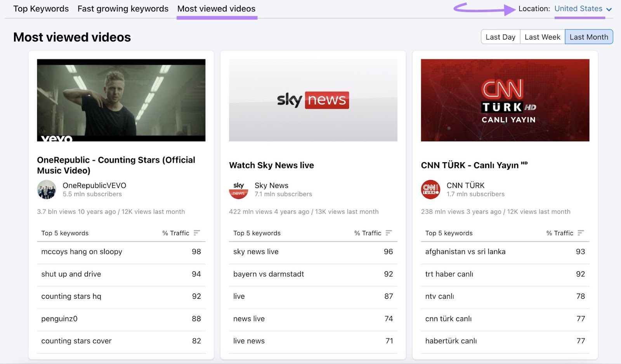Select the Last Week time filter
The height and width of the screenshot is (364, 621).
542,36
